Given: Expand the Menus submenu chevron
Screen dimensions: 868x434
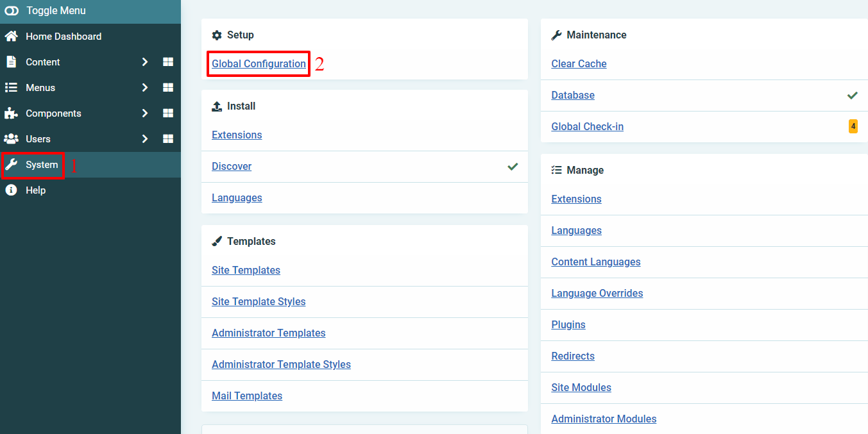Looking at the screenshot, I should 144,87.
